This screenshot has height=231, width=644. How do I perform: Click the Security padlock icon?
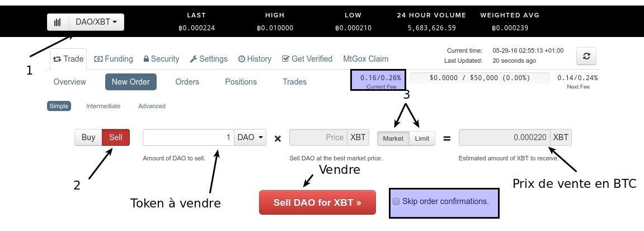146,59
